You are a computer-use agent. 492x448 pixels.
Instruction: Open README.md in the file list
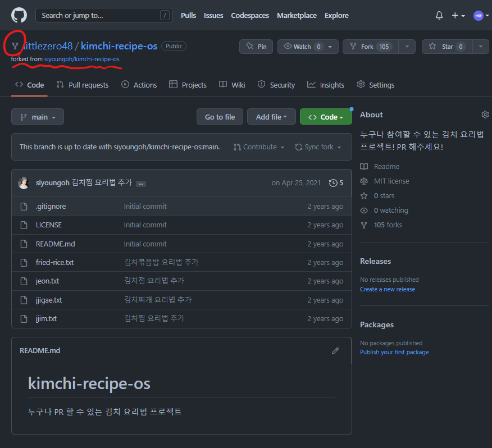coord(55,244)
